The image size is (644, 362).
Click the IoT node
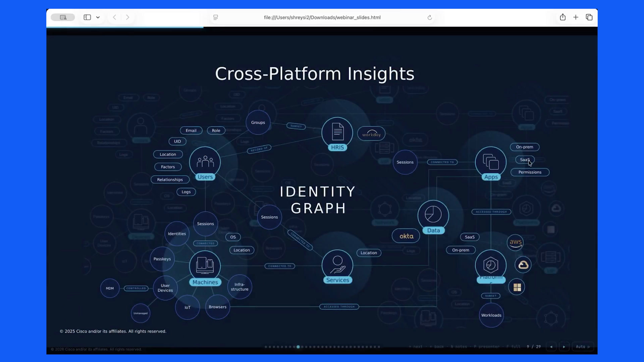click(187, 307)
